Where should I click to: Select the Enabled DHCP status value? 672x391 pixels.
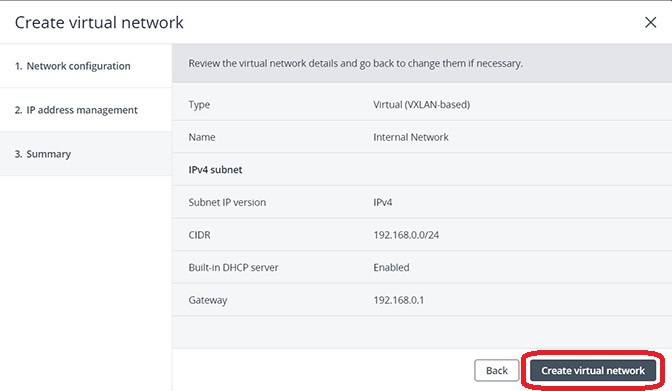coord(391,268)
